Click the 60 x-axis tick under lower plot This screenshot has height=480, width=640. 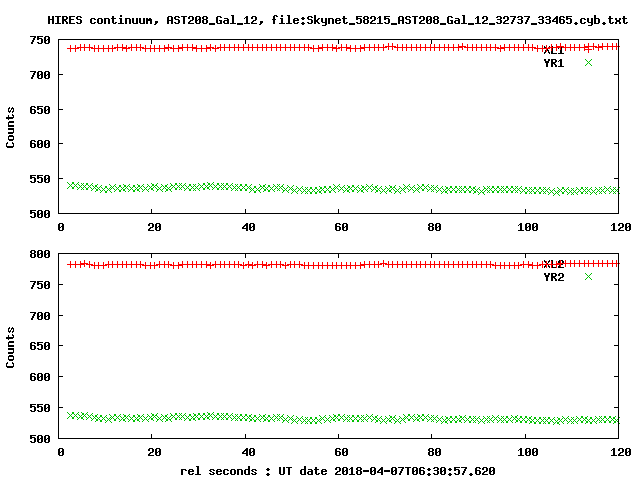coord(341,452)
